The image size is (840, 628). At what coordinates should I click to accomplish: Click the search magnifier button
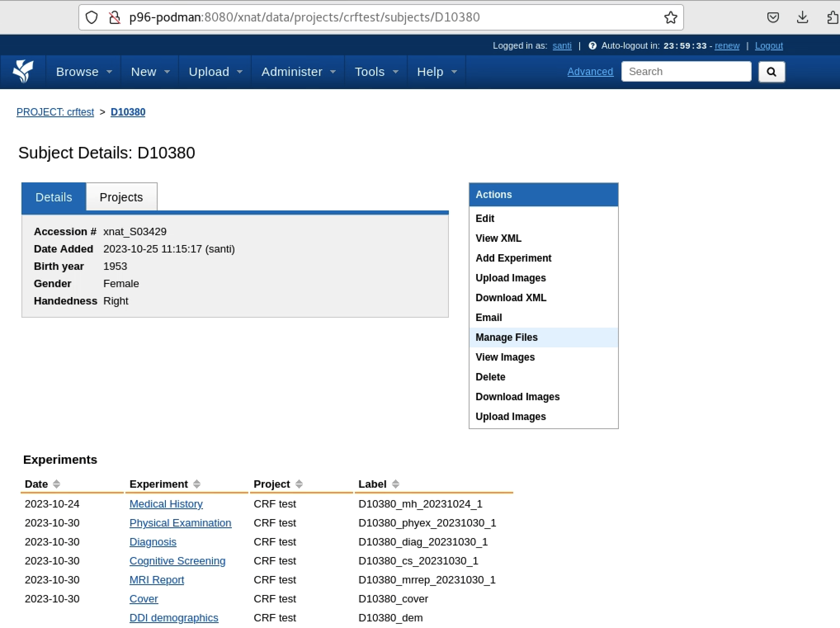pos(771,71)
